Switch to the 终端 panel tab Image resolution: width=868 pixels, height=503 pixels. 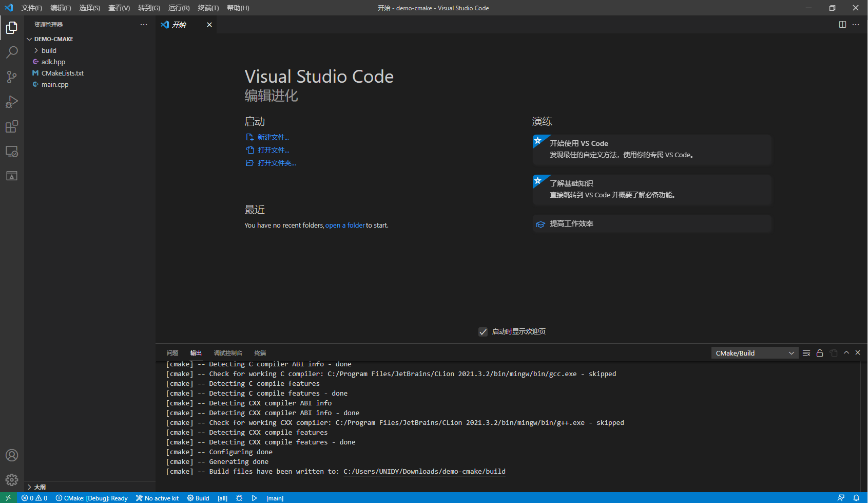click(x=260, y=353)
